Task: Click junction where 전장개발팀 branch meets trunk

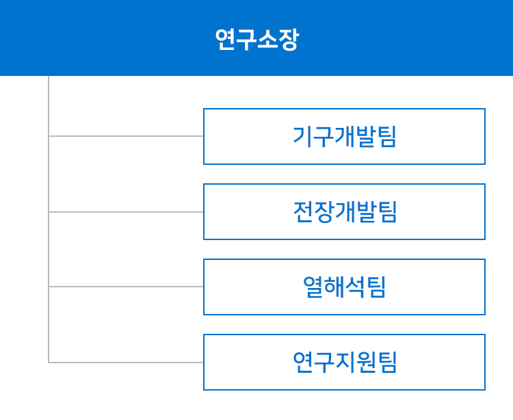Action: click(x=49, y=212)
